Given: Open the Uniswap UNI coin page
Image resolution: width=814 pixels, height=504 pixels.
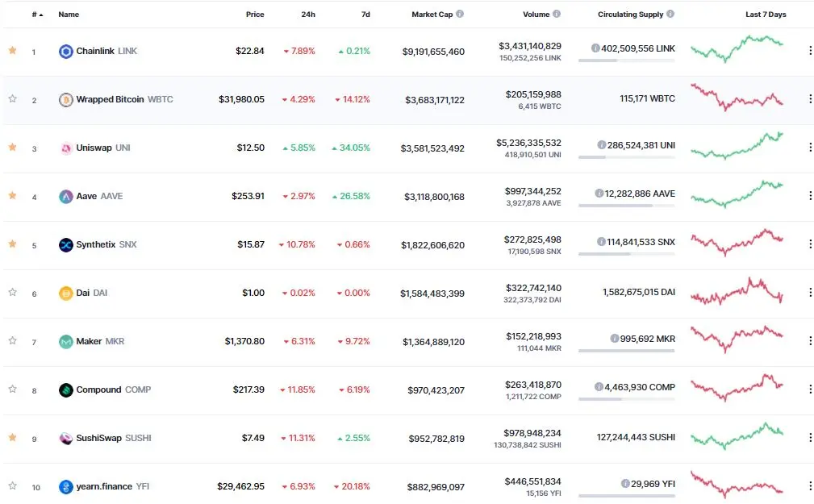Looking at the screenshot, I should pos(103,148).
